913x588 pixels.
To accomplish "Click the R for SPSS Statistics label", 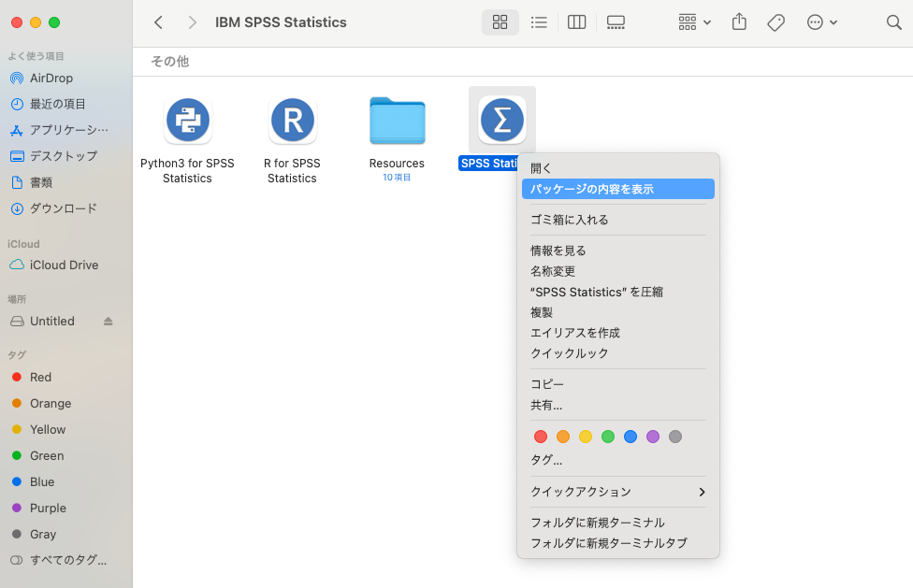I will click(x=292, y=171).
